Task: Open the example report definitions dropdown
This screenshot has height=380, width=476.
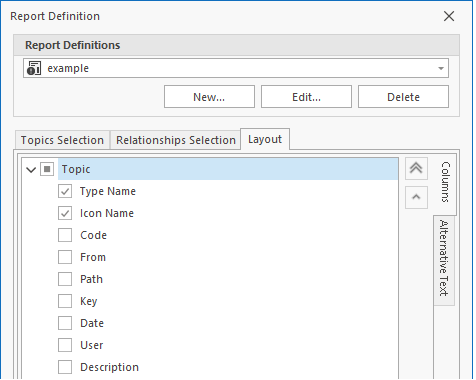Action: [x=442, y=69]
